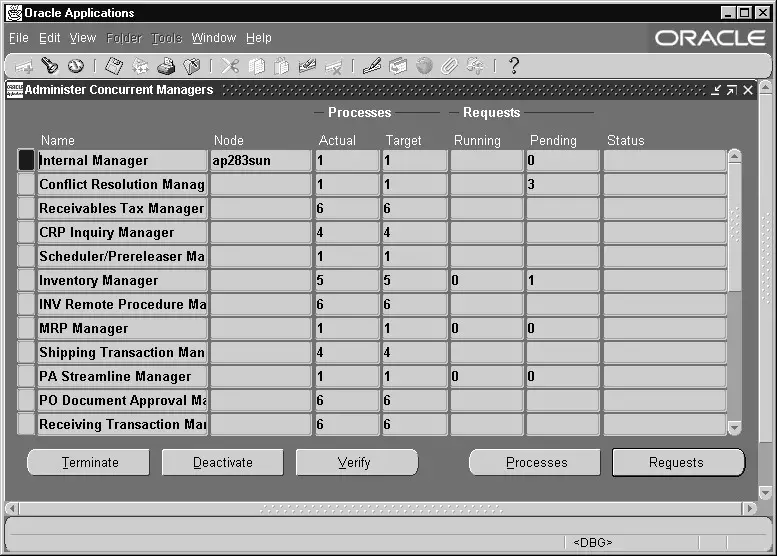Click the Receivables Tax Manager name field
The image size is (777, 556).
point(122,209)
